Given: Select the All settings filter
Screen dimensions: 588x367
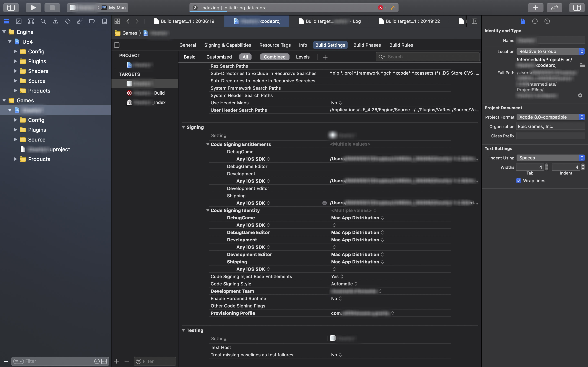Looking at the screenshot, I should click(245, 57).
